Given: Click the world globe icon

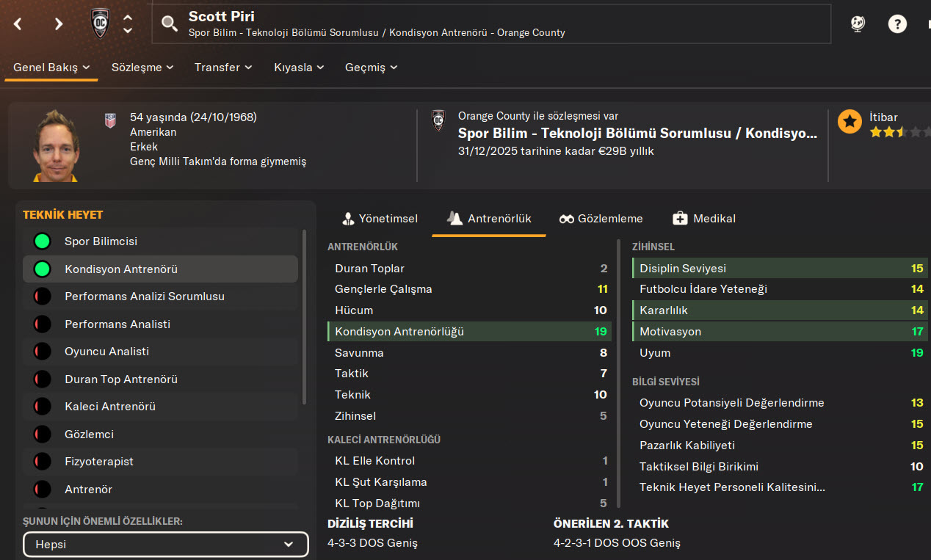Looking at the screenshot, I should (858, 23).
